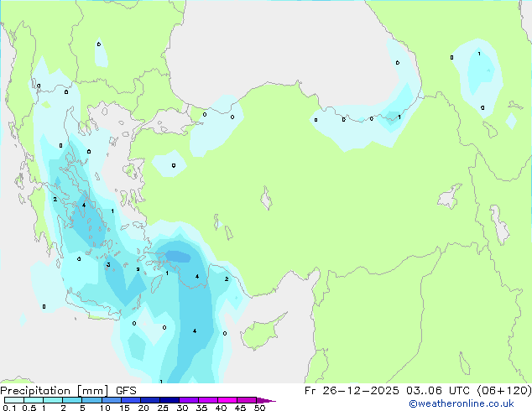Pick the 10–15 mm blue legend swatch
This screenshot has height=411, width=532.
(x=111, y=400)
